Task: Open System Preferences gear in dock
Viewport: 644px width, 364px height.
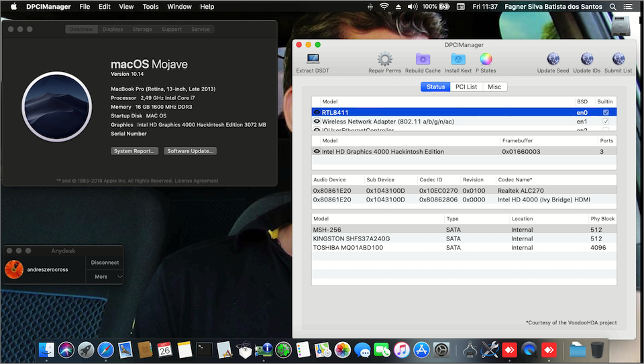Action: point(441,350)
